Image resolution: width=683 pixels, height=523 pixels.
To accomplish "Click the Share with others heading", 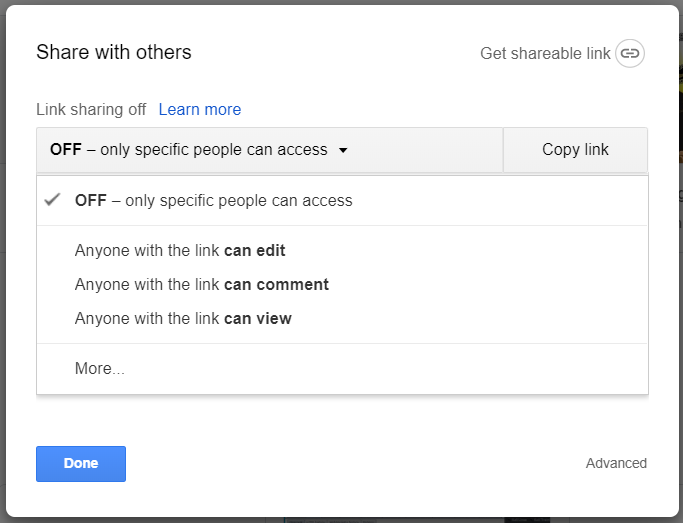I will pos(114,52).
